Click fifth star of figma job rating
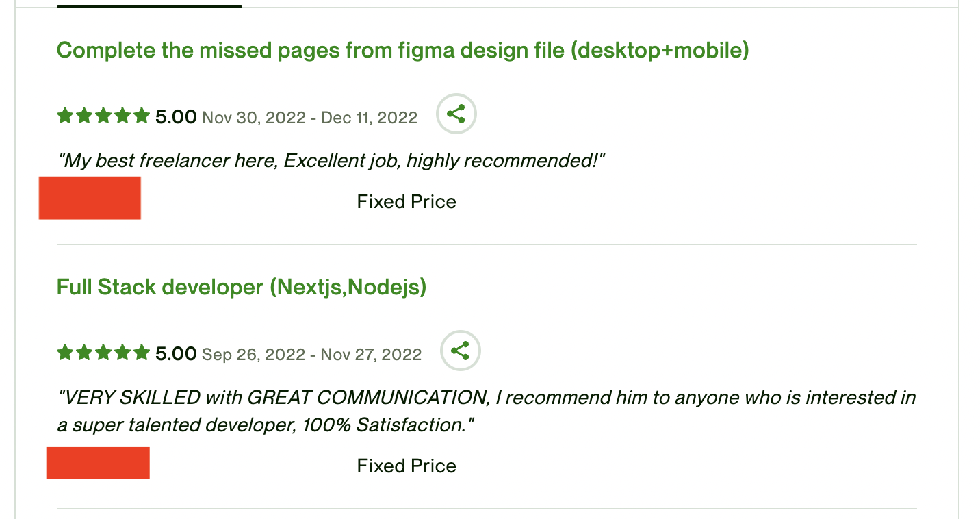This screenshot has height=519, width=980. 142,116
